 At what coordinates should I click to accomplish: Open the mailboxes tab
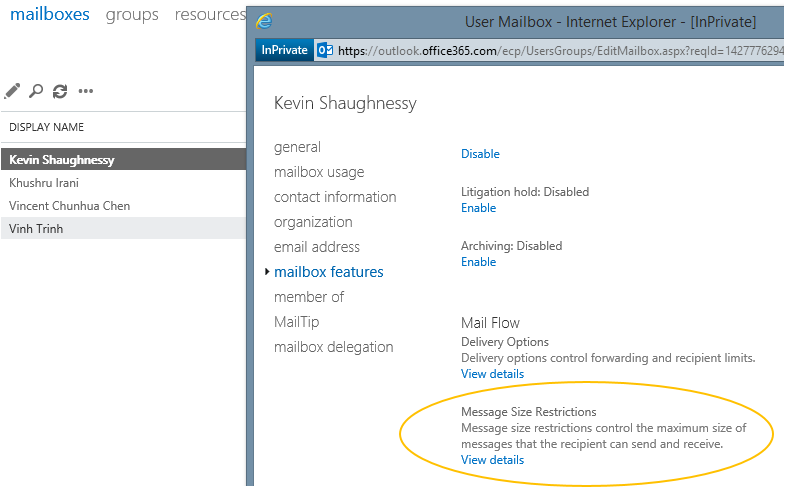49,15
